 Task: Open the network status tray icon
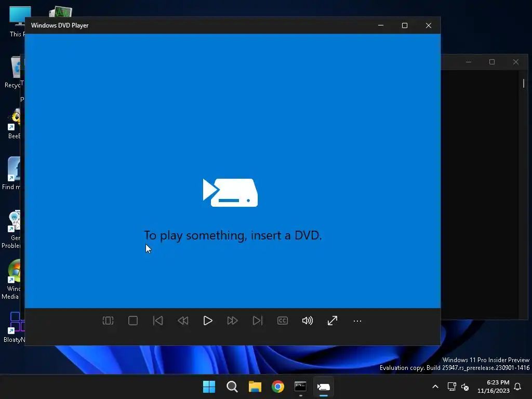(451, 387)
